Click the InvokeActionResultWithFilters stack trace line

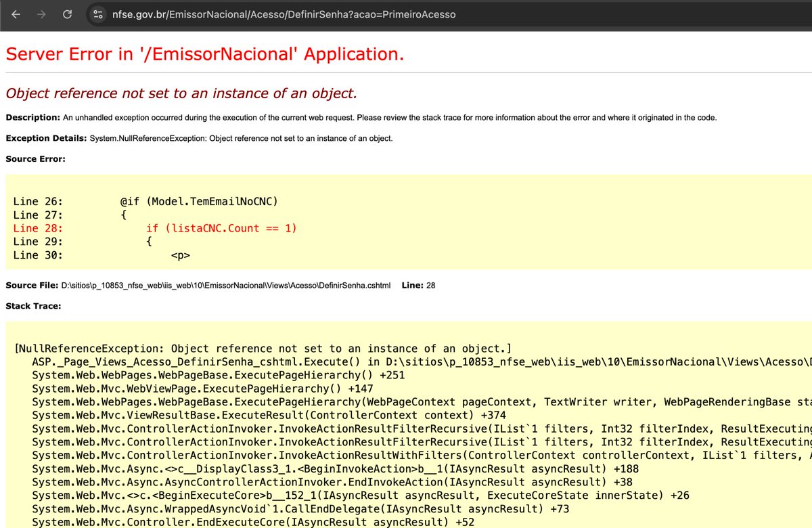pyautogui.click(x=422, y=455)
